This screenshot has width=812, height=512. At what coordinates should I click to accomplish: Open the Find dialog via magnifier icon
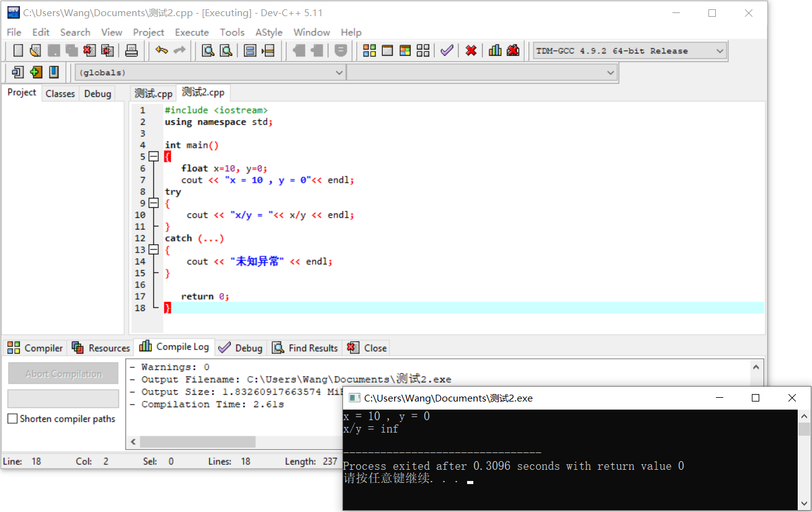click(207, 50)
